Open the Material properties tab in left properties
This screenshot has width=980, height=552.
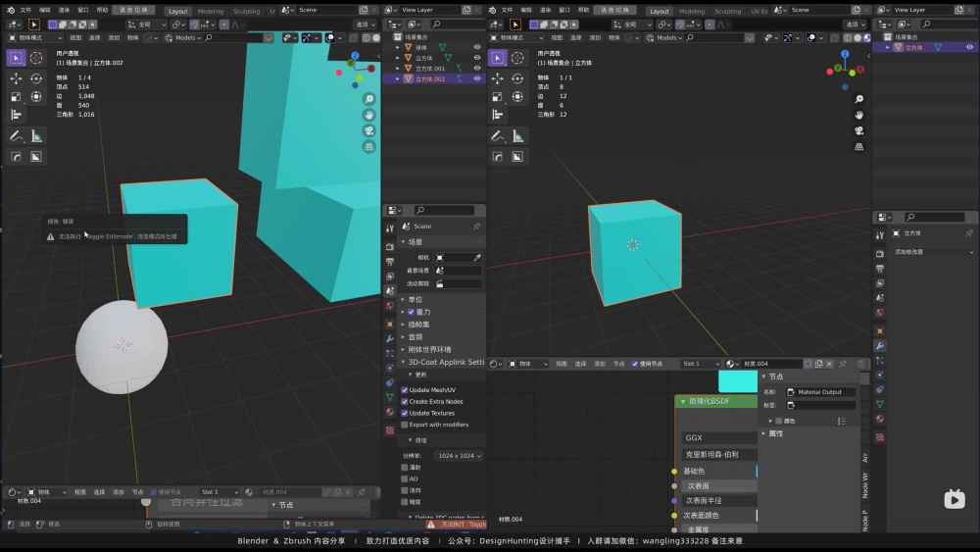pos(390,412)
